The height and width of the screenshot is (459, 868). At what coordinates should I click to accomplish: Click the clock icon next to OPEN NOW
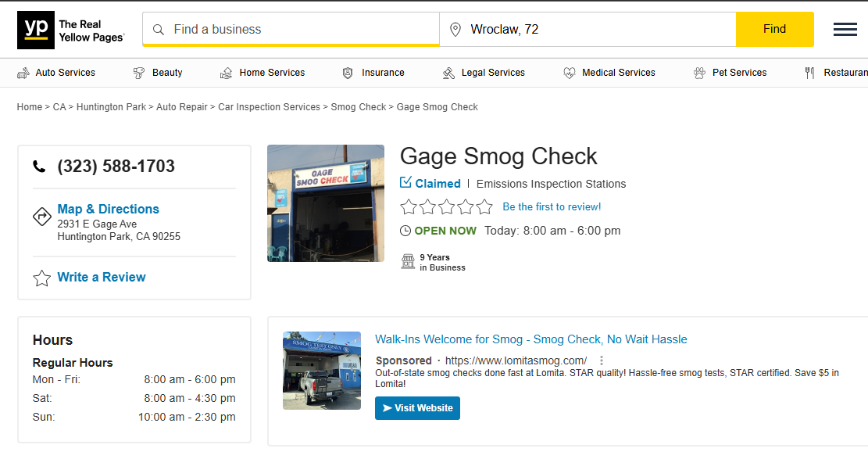click(x=405, y=231)
